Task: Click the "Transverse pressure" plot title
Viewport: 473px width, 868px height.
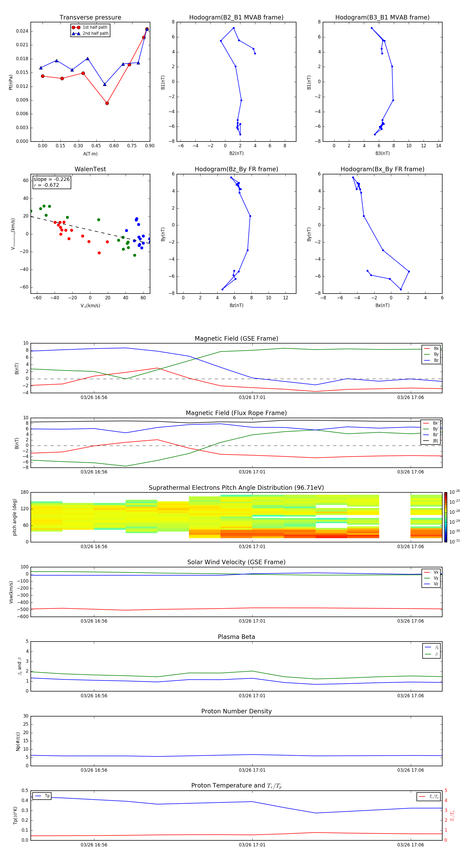Action: point(90,17)
